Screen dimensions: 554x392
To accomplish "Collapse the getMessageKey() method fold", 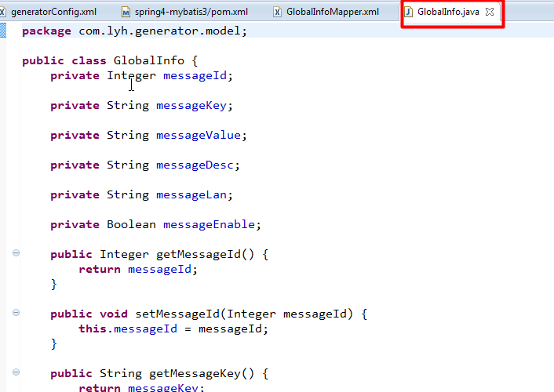I will 16,372.
